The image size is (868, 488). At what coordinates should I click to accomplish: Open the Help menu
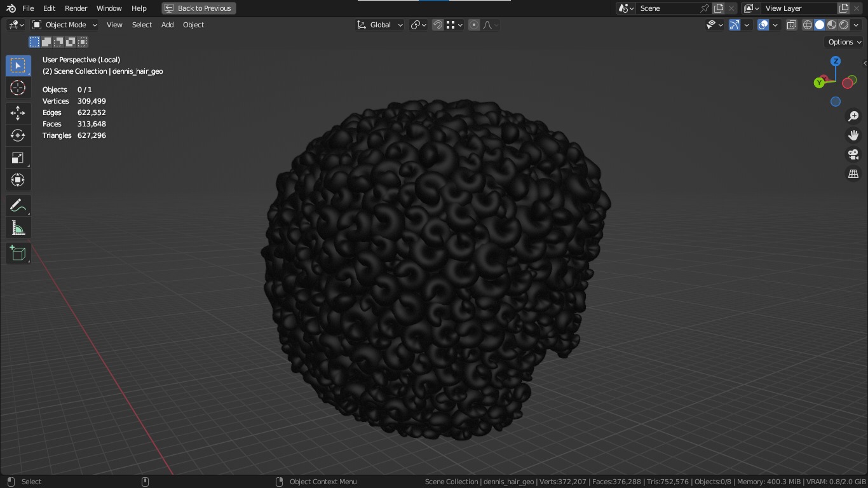tap(139, 8)
